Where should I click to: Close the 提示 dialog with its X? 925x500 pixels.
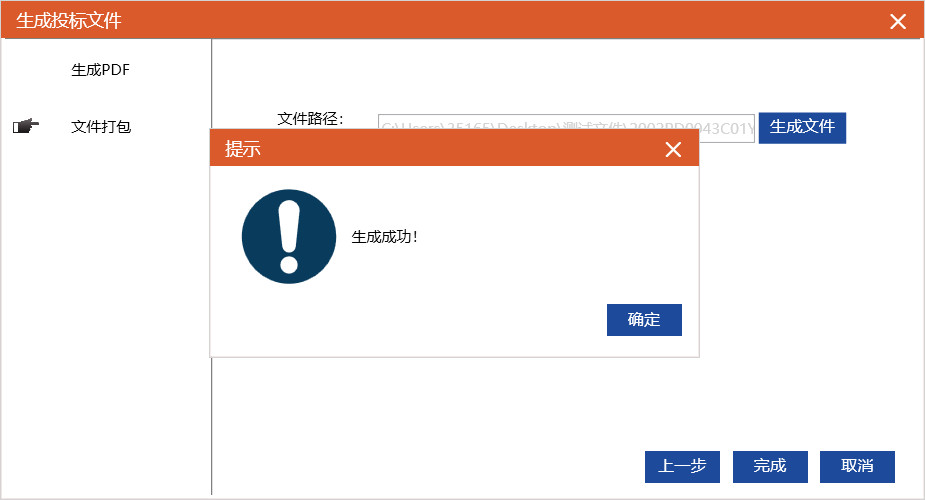[673, 149]
